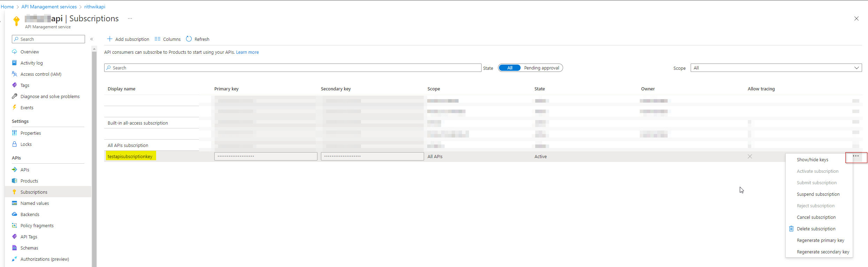Viewport: 868px width, 267px height.
Task: Click the Access control (IAM) people icon
Action: (x=14, y=74)
